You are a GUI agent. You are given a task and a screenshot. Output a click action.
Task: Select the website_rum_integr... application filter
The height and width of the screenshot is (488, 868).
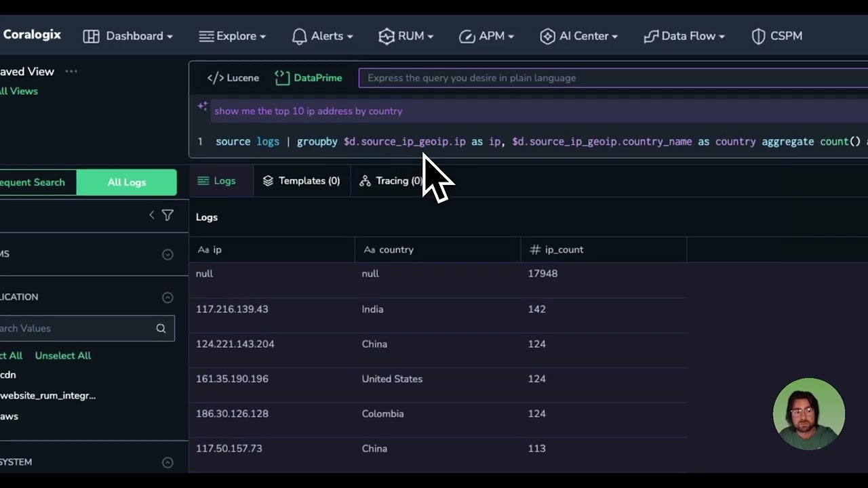click(x=47, y=396)
